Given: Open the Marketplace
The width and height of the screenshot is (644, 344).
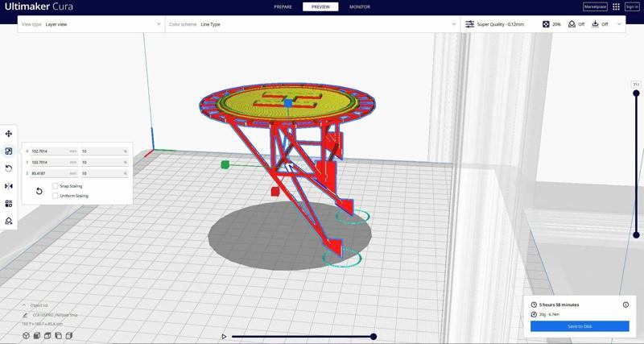Looking at the screenshot, I should coord(595,6).
